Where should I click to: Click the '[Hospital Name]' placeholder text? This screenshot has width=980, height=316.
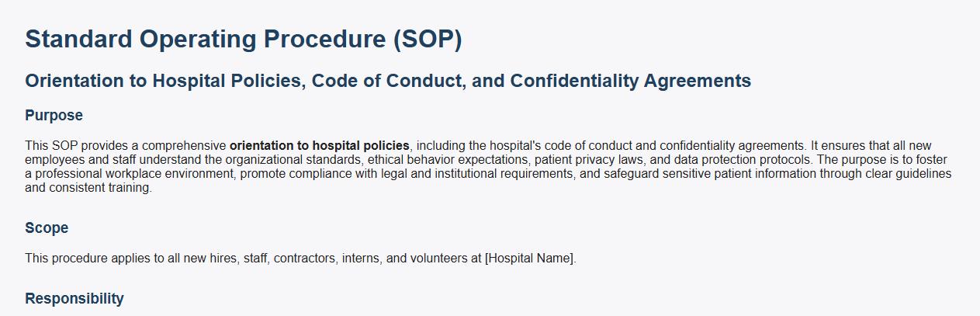point(529,259)
